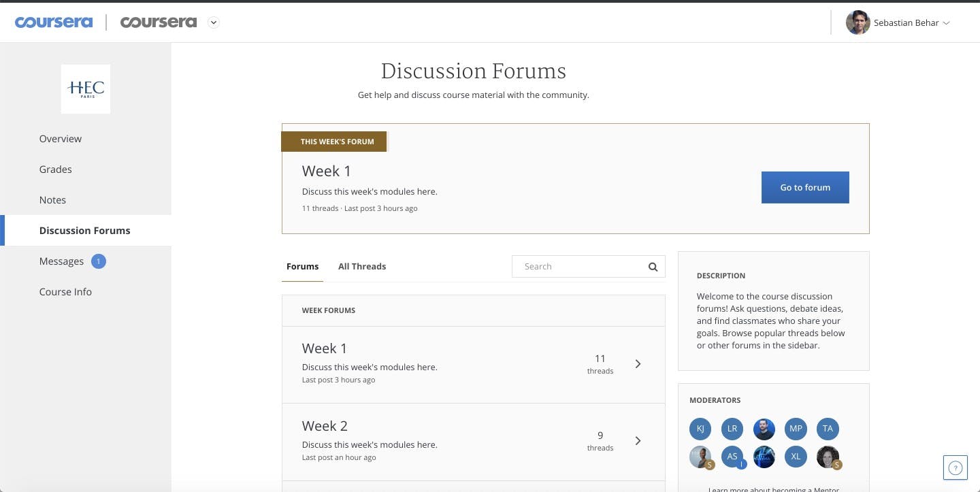Open the Week 1 title in this week's forum card
980x492 pixels.
tap(327, 171)
